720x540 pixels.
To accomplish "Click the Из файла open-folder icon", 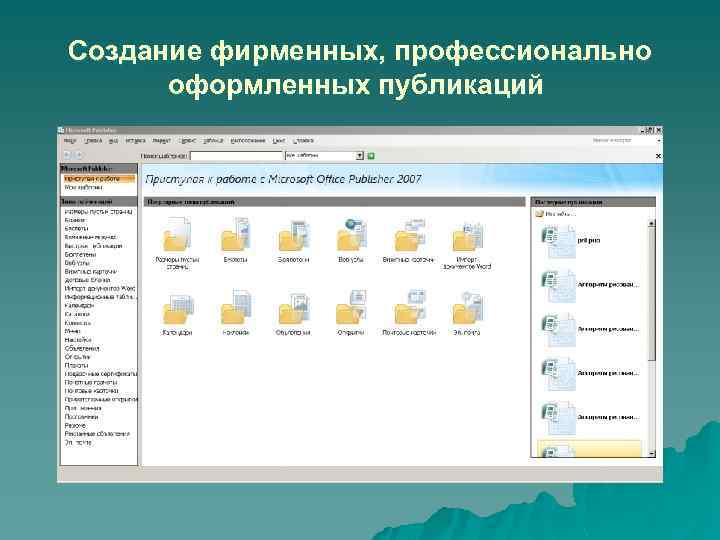I will coord(540,214).
